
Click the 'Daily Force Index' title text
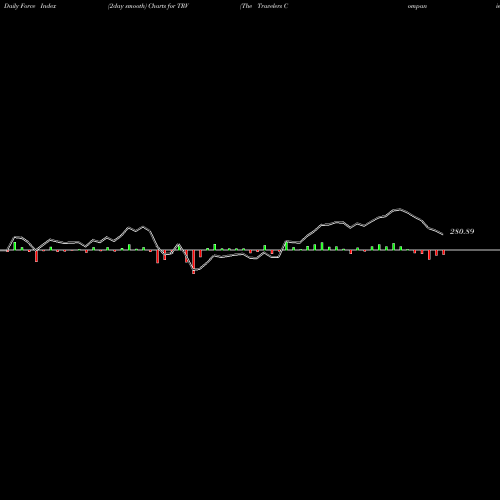point(30,6)
